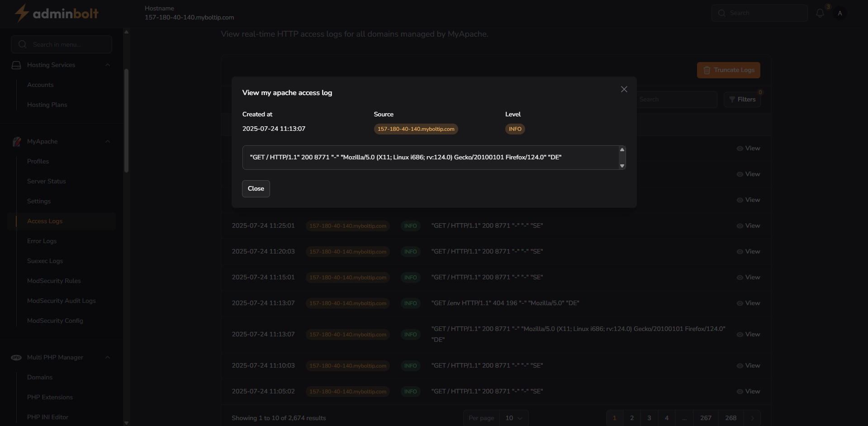868x426 pixels.
Task: Collapse the Hosting Services section
Action: (x=108, y=65)
